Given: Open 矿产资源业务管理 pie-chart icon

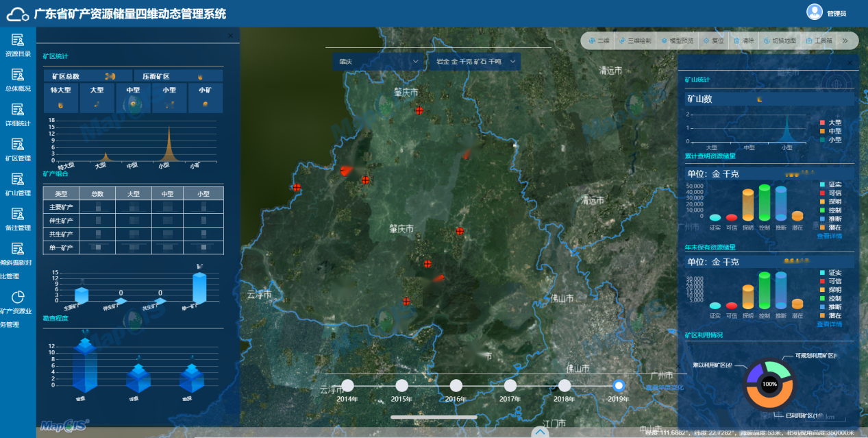Looking at the screenshot, I should tap(18, 296).
